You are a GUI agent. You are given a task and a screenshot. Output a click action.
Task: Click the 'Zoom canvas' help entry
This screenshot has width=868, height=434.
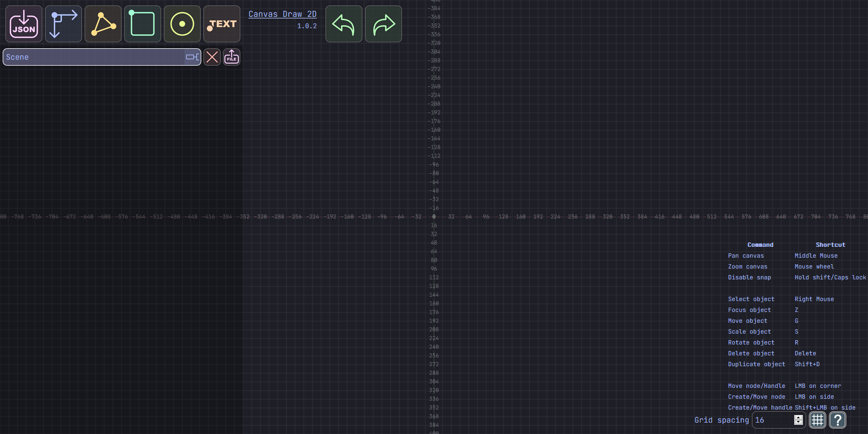pyautogui.click(x=748, y=266)
